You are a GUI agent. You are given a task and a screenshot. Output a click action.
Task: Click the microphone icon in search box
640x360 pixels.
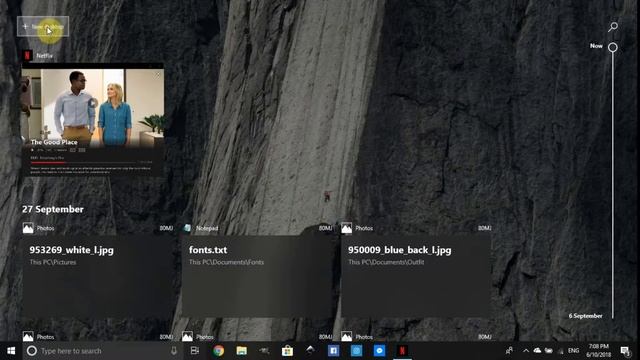[x=174, y=351]
